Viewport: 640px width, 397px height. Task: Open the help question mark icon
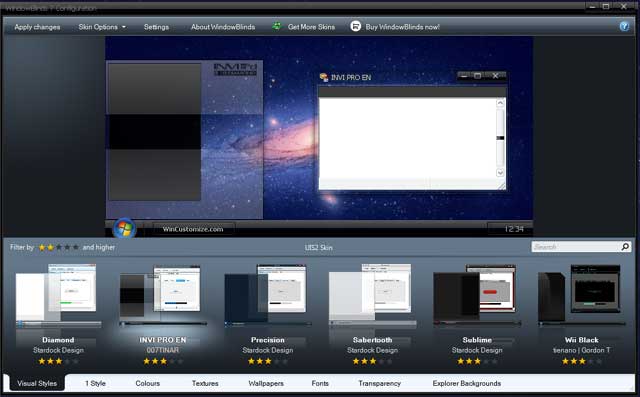[624, 27]
